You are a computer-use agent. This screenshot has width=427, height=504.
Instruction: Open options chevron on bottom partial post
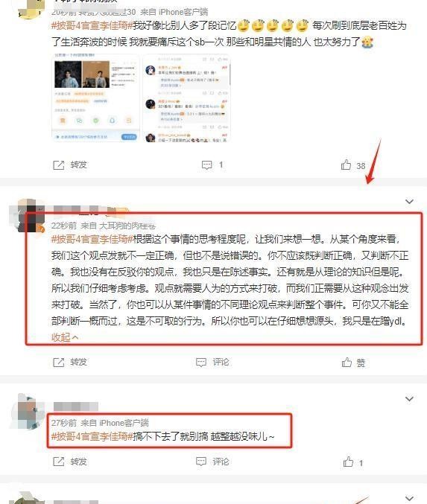(409, 499)
